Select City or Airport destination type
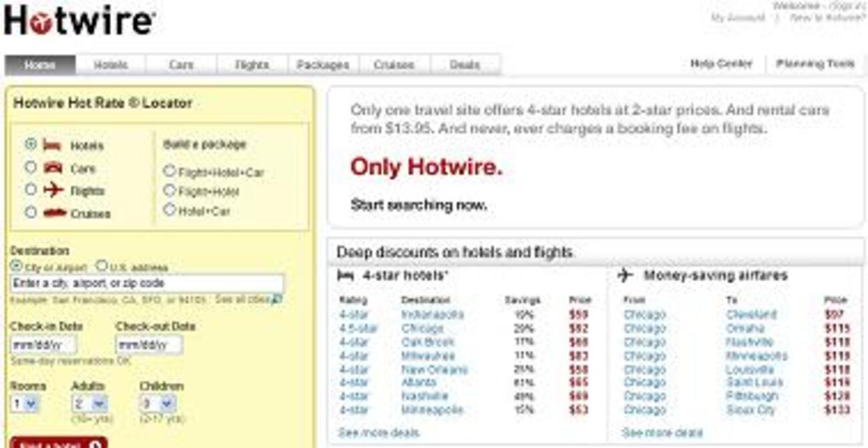 pos(16,266)
